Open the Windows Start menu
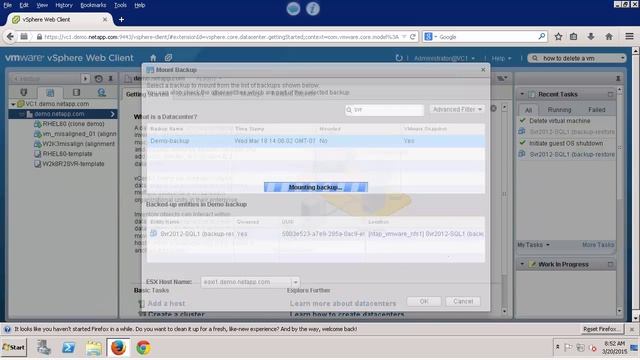Viewport: 640px width, 360px height. [x=14, y=347]
